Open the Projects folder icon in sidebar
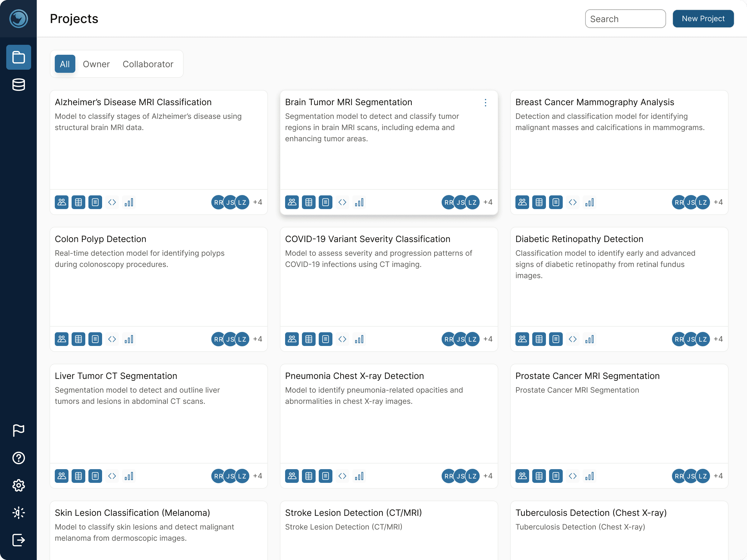747x560 pixels. click(19, 57)
